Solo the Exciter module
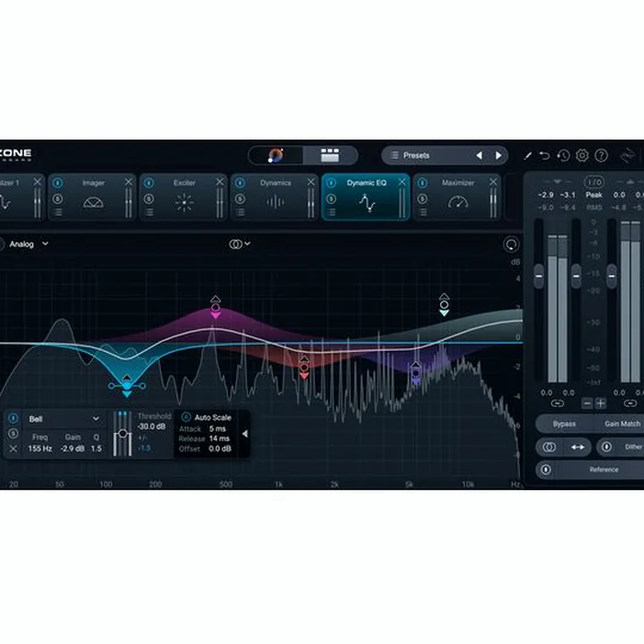The image size is (644, 644). coord(148,199)
